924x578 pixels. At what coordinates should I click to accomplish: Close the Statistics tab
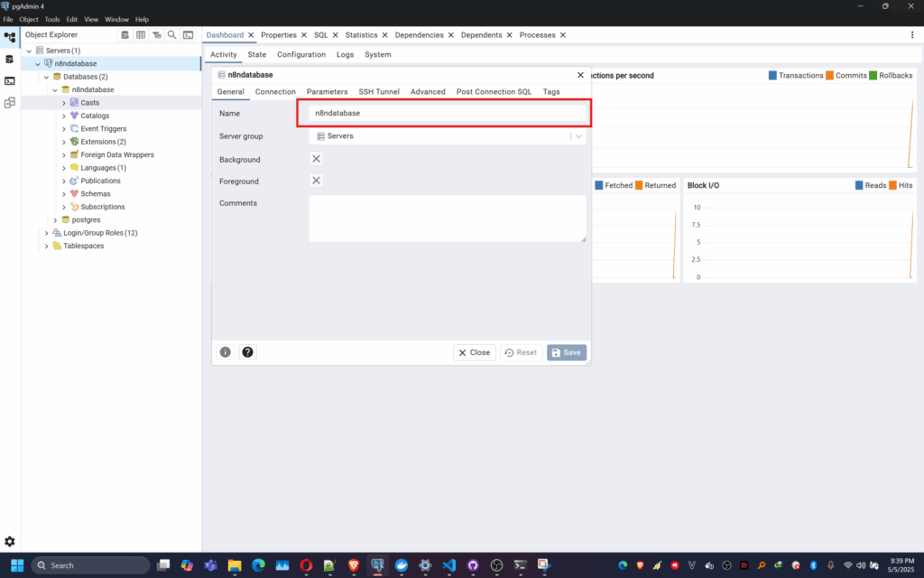[x=384, y=35]
